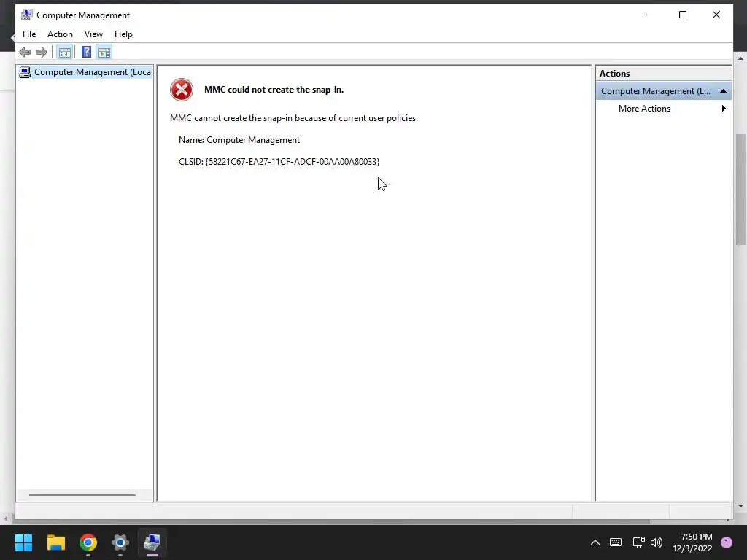Collapse the Computer Management actions section arrow
The image size is (747, 560).
723,91
